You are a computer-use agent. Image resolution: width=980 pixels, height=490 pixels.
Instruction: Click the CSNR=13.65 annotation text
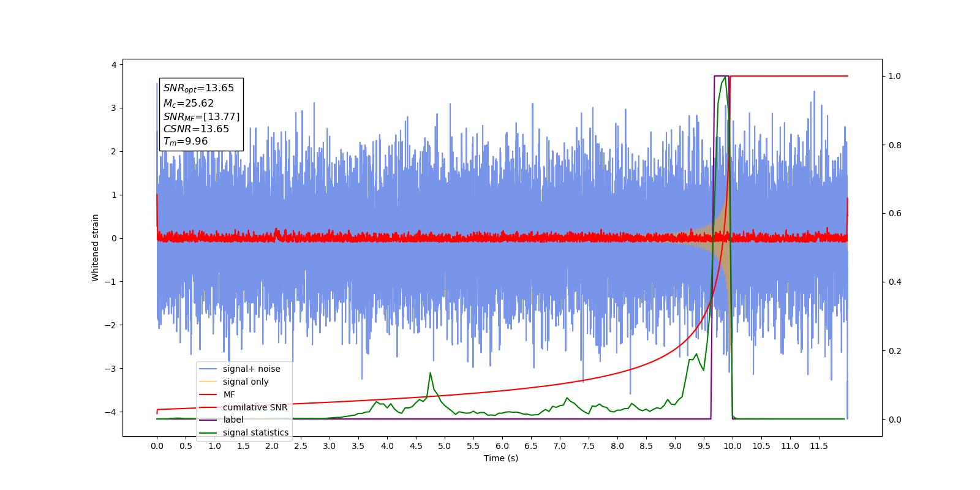pyautogui.click(x=196, y=129)
